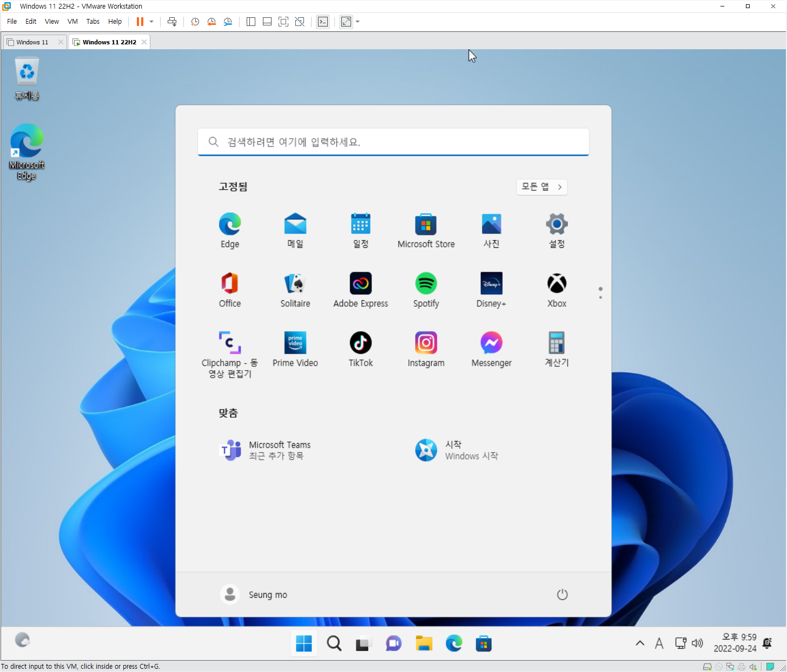Viewport: 787px width, 672px height.
Task: Open Edge from pinned apps
Action: tap(230, 230)
